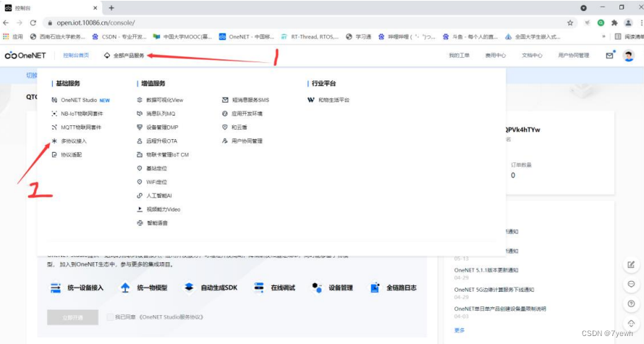This screenshot has width=644, height=344.
Task: Open WiFi定位 service
Action: click(x=152, y=182)
